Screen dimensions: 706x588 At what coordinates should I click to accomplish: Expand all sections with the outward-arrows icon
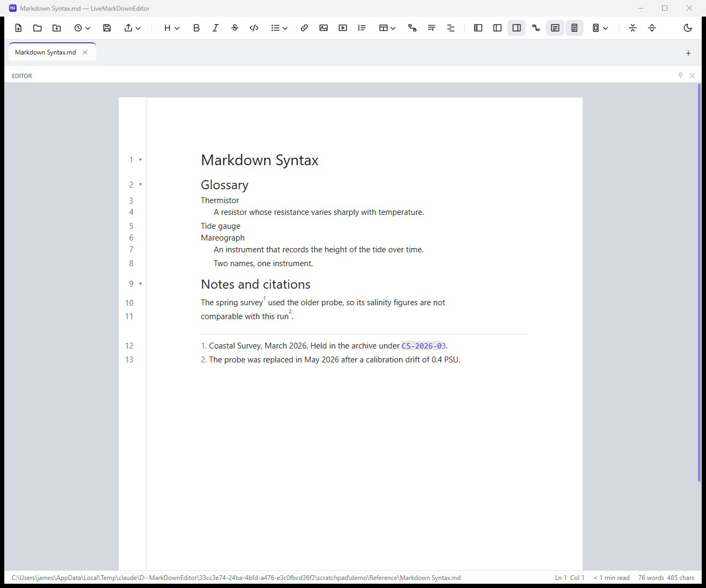pos(652,28)
